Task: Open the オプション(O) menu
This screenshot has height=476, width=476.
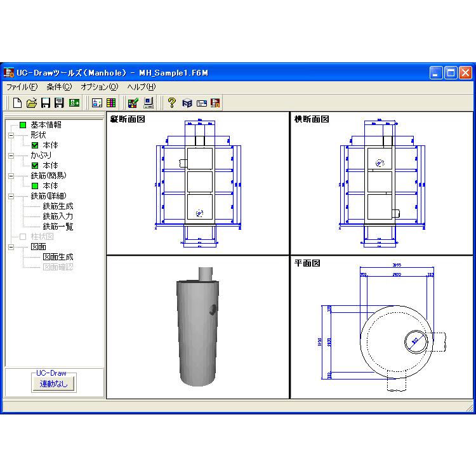Action: 99,87
